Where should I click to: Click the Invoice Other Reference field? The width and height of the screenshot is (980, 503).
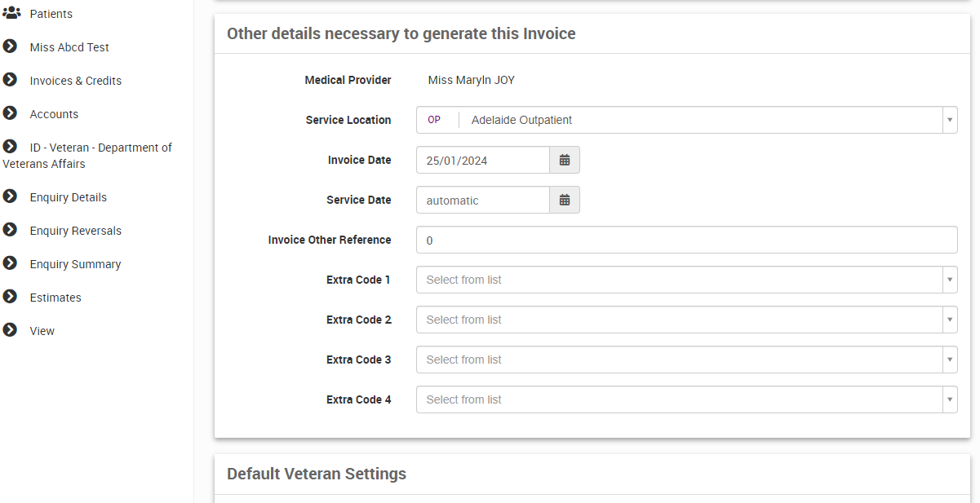tap(685, 240)
